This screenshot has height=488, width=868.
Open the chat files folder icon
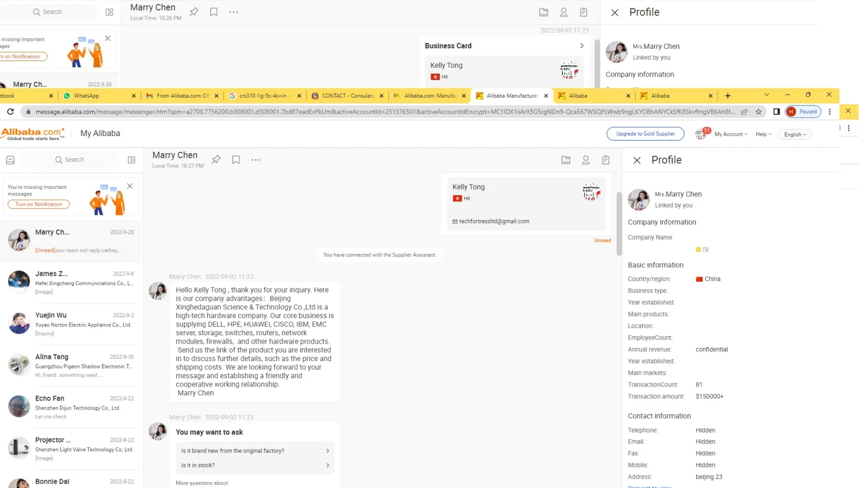click(566, 160)
